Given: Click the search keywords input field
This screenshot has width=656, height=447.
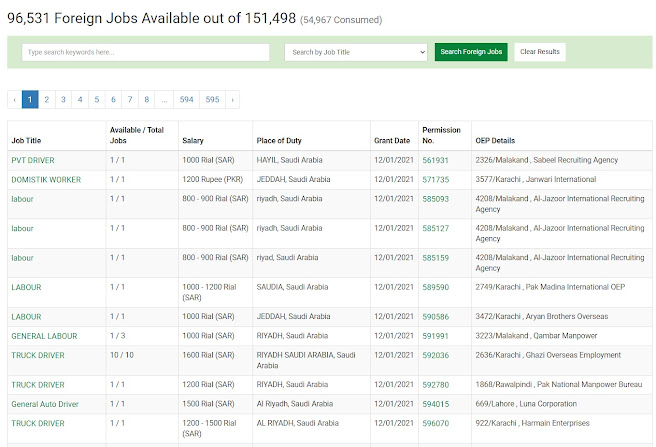Looking at the screenshot, I should [x=146, y=52].
